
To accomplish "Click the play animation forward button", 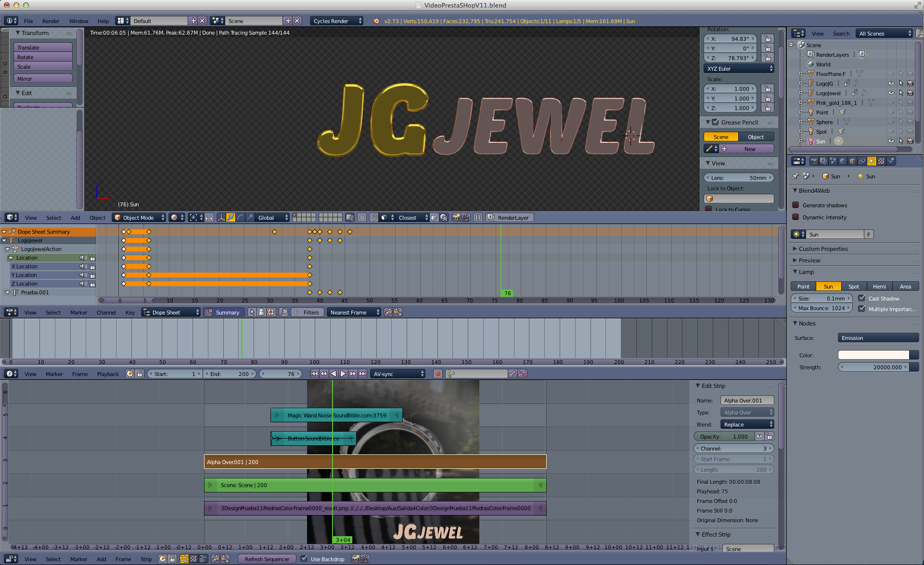I will point(343,374).
